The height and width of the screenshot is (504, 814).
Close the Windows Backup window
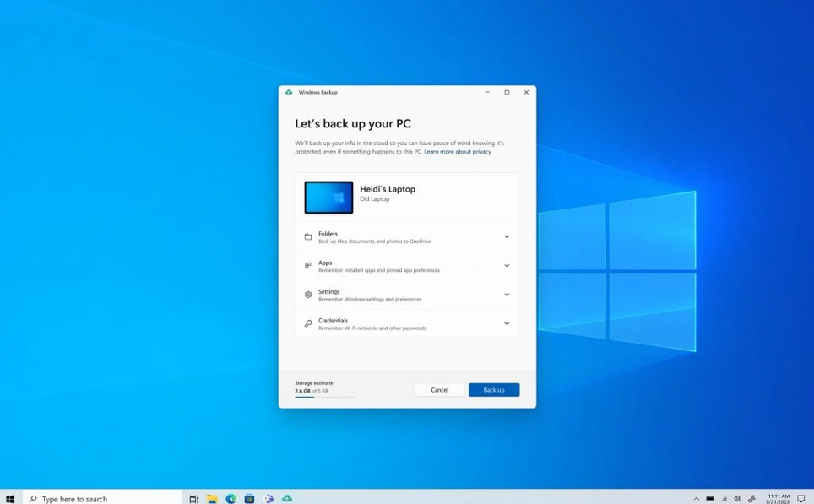(526, 92)
